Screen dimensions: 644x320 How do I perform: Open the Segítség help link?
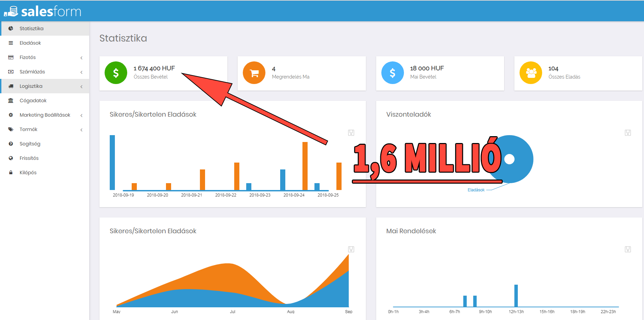point(30,144)
